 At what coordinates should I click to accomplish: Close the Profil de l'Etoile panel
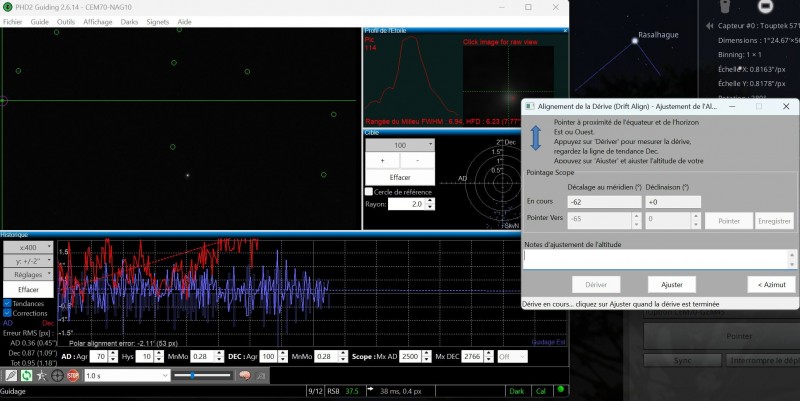(x=565, y=31)
